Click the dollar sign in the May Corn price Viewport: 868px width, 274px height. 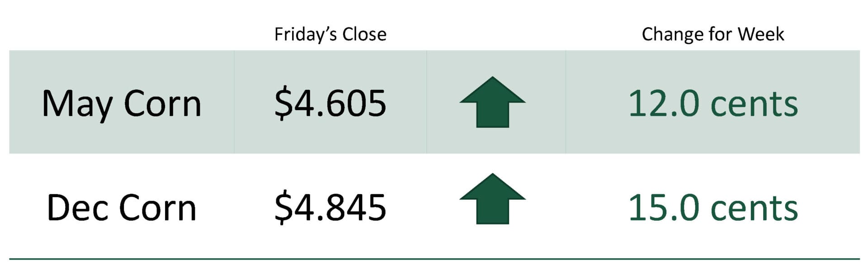pos(283,104)
